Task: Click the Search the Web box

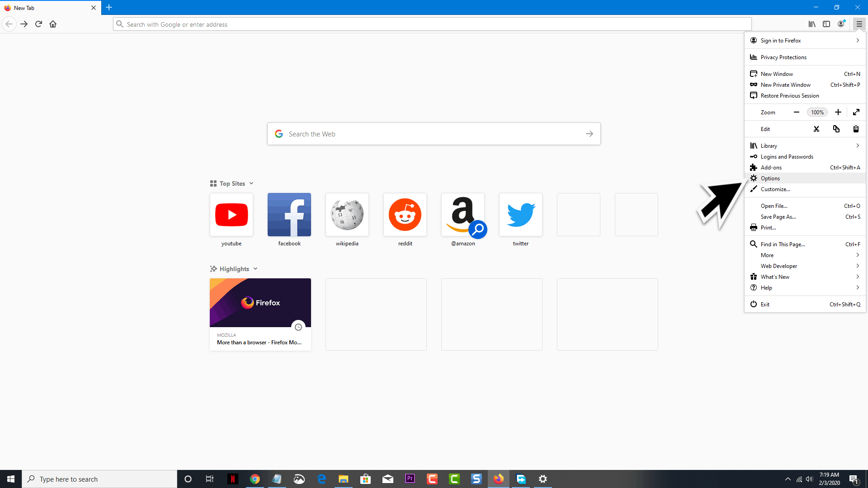Action: coord(434,134)
